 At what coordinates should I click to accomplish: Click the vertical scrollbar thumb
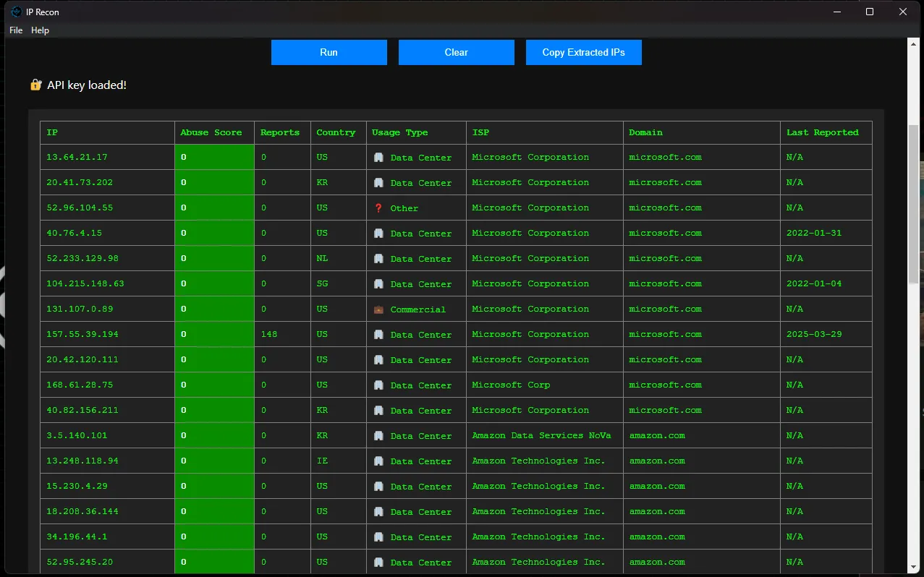pos(913,202)
